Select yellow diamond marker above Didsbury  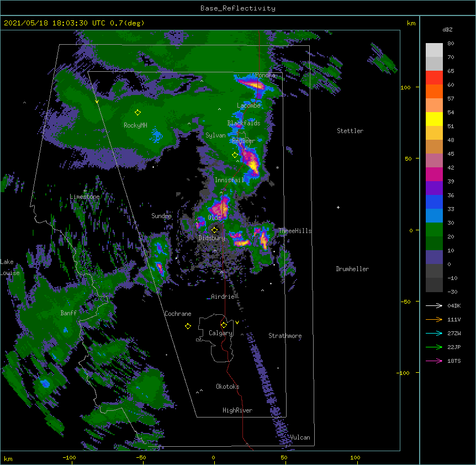click(214, 230)
